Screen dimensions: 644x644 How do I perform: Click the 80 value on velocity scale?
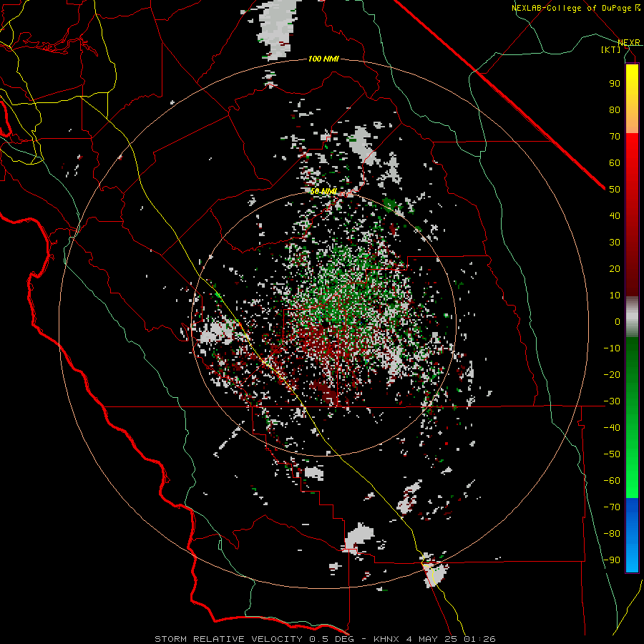tap(615, 109)
